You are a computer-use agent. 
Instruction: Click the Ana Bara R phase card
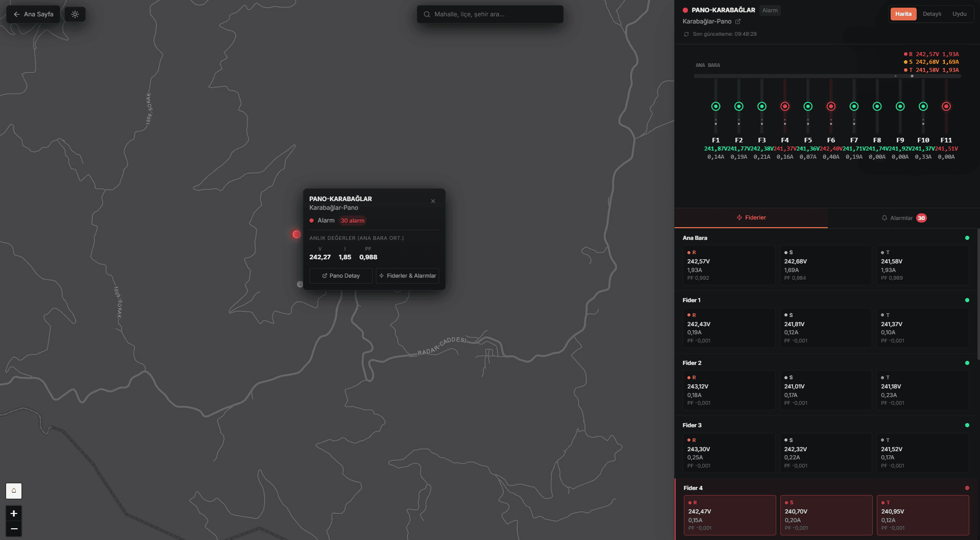[x=729, y=265]
